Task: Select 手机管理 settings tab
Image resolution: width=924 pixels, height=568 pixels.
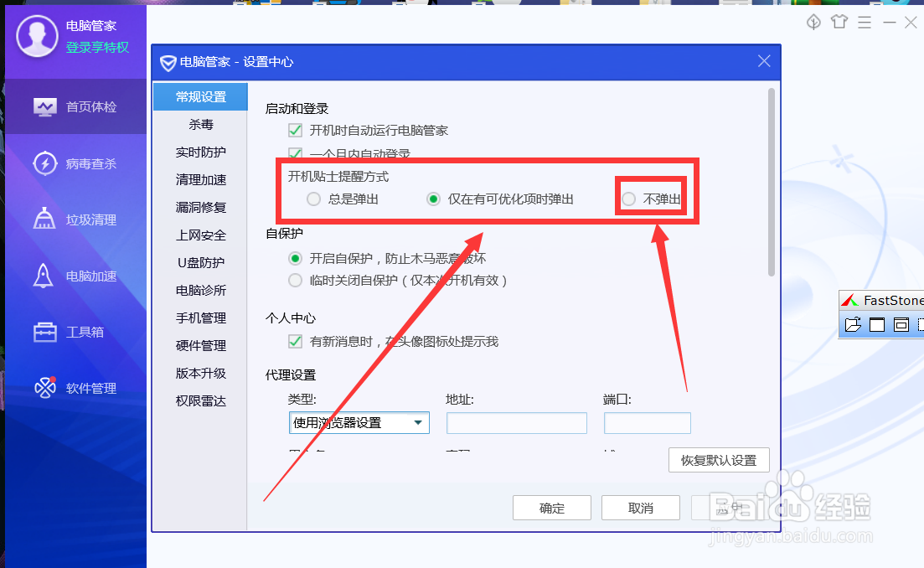Action: pyautogui.click(x=200, y=318)
